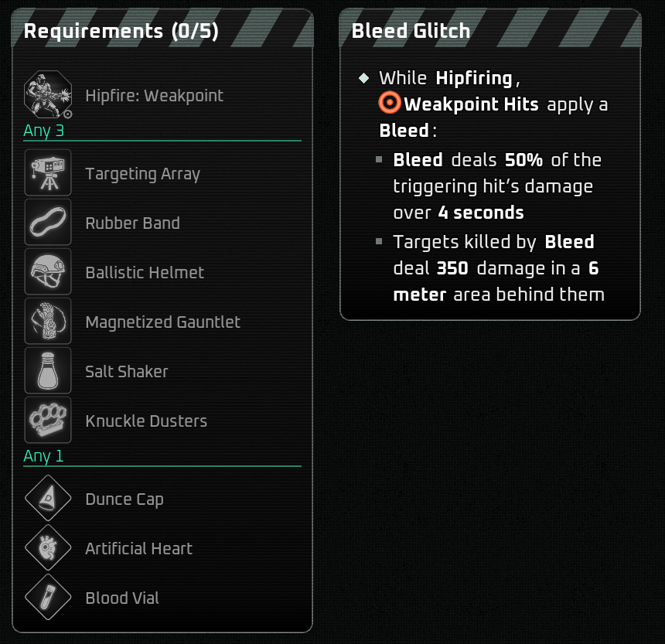Click the Knuckle Dusters icon

click(x=48, y=421)
